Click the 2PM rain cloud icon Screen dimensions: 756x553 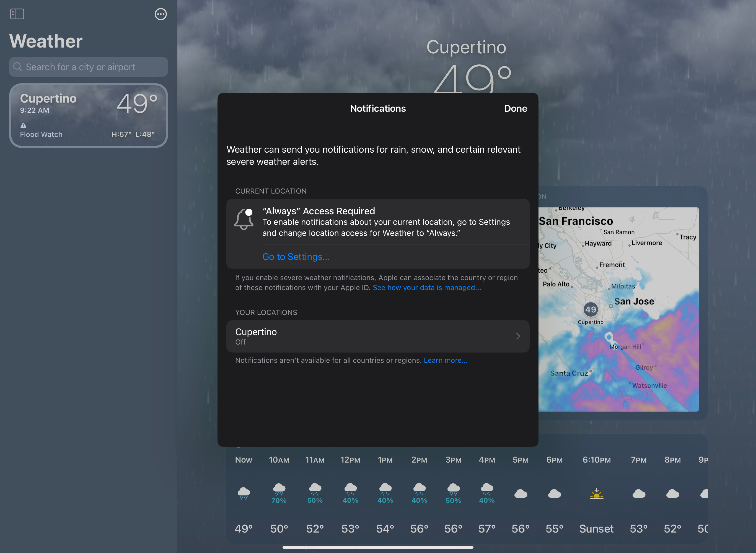tap(419, 489)
